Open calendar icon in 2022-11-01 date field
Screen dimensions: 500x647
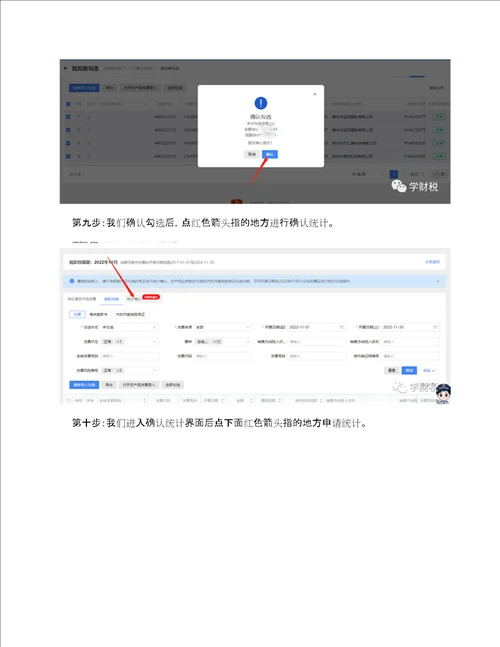pos(342,327)
